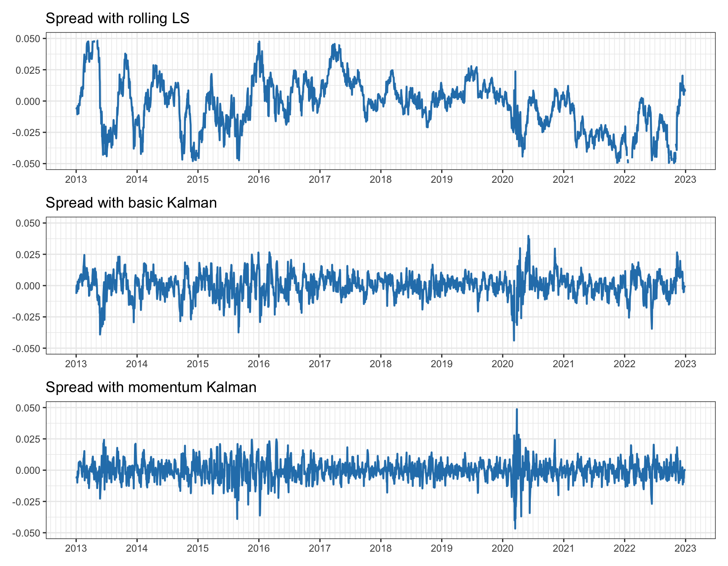Choose 2017 x-axis label under momentum Kalman chart
The height and width of the screenshot is (566, 728).
(320, 548)
